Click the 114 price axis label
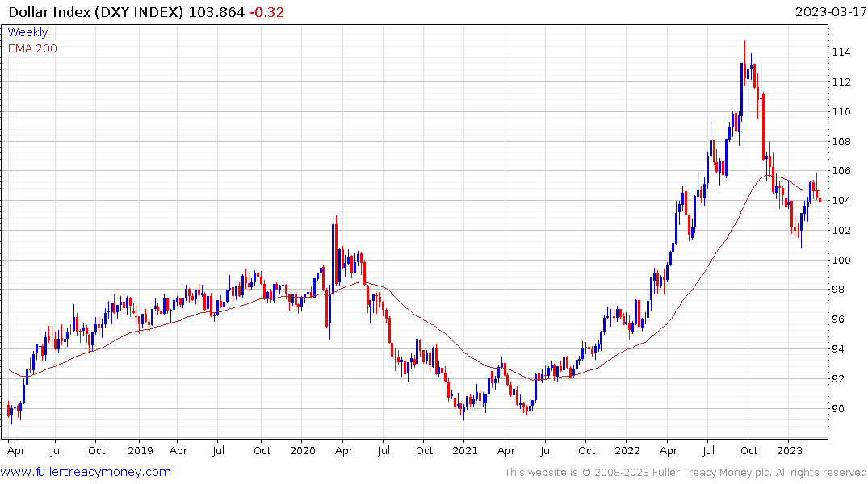Screen dimensions: 868x484 841,52
